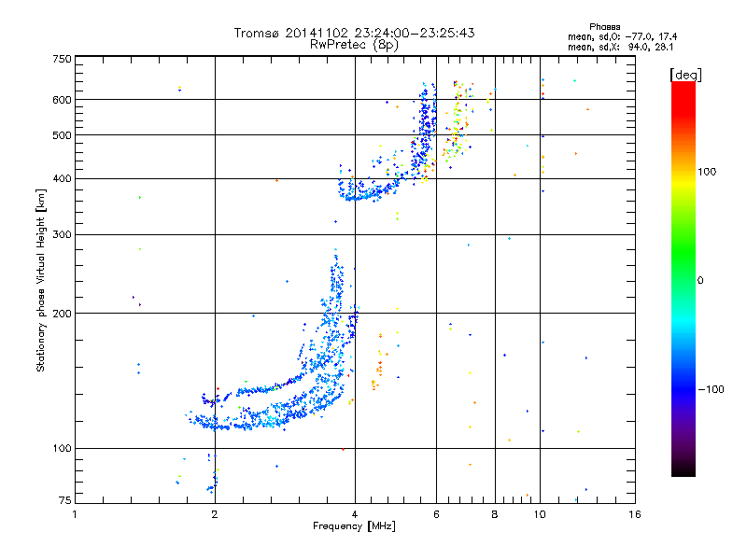
Task: Click the y-axis tick label 500
Action: (63, 135)
